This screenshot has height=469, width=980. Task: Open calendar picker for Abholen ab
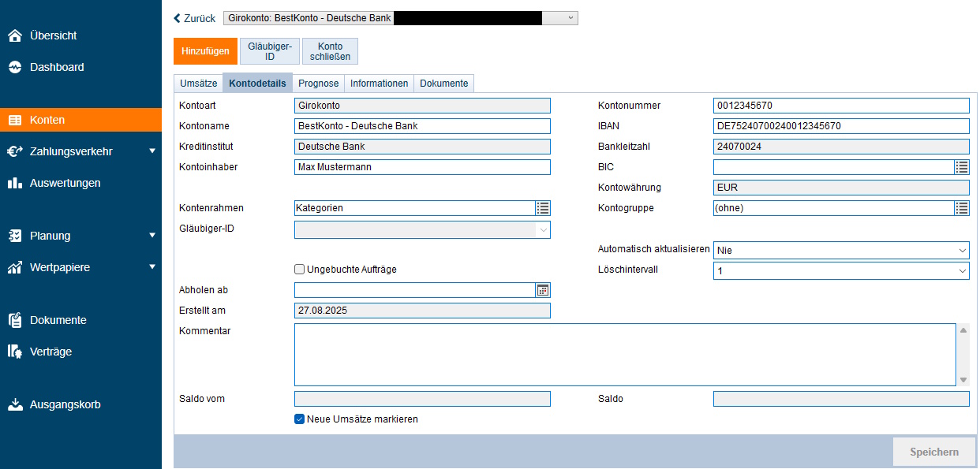point(543,290)
